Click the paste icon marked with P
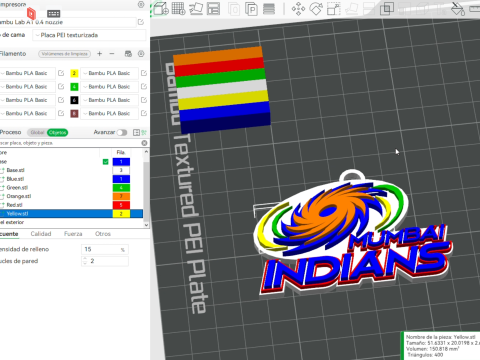The width and height of the screenshot is (480, 360). pos(251,9)
